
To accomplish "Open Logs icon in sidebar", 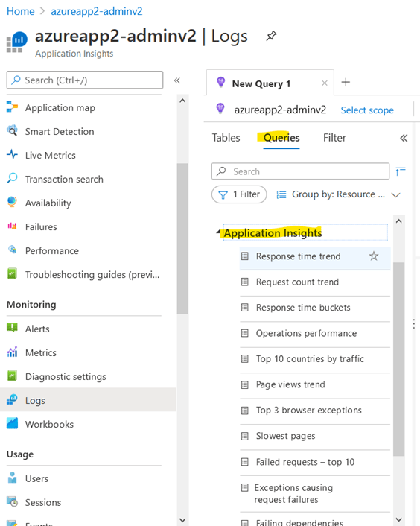I will (12, 399).
